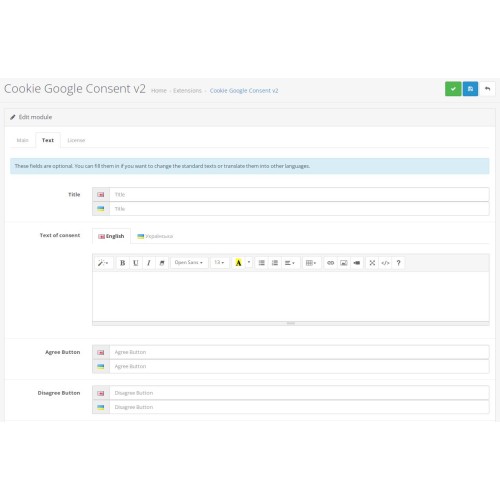The height and width of the screenshot is (500, 500).
Task: Switch to the Main tab
Action: click(23, 140)
